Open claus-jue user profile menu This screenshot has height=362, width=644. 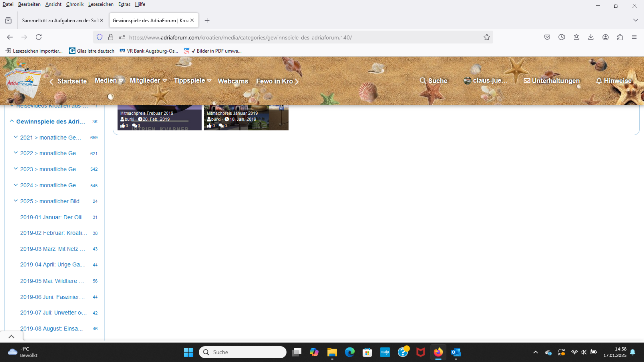486,81
